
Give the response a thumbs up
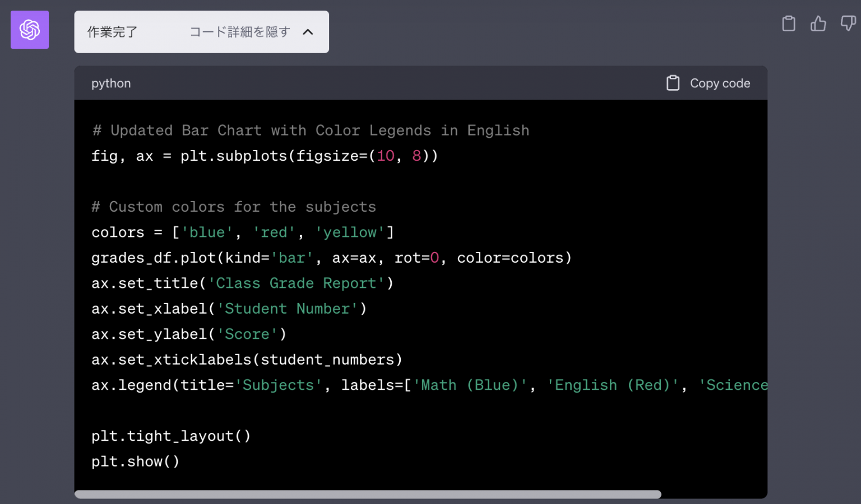coord(818,24)
